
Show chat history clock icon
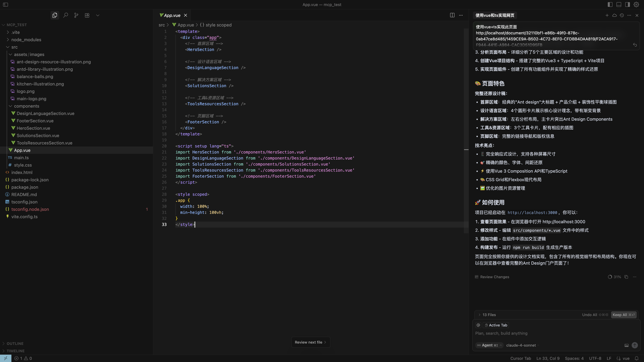[x=622, y=15]
